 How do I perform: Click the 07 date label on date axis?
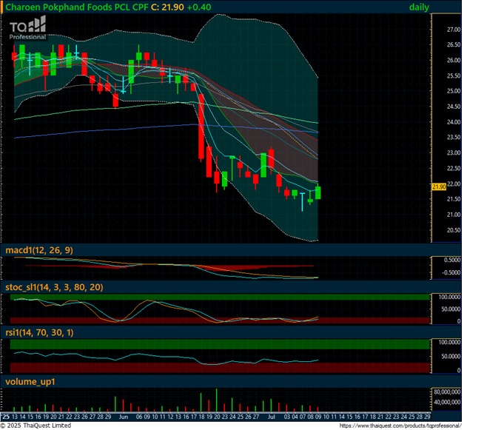pyautogui.click(x=303, y=417)
